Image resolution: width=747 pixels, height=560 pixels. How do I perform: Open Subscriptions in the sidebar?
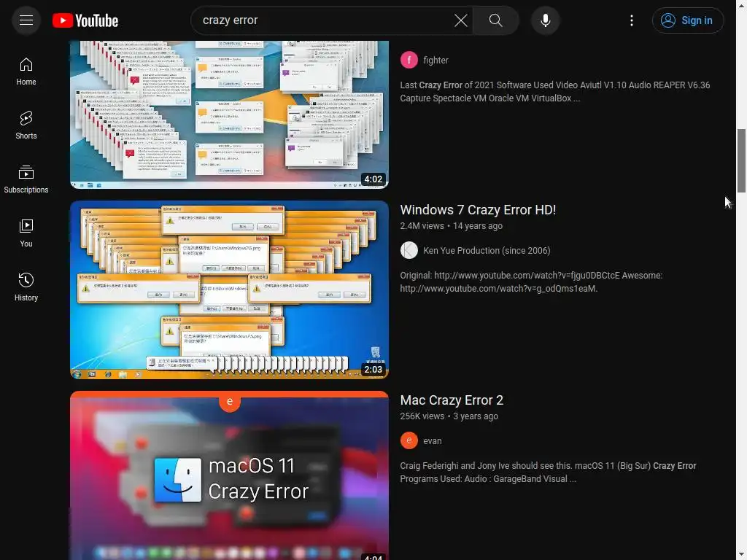click(x=26, y=179)
